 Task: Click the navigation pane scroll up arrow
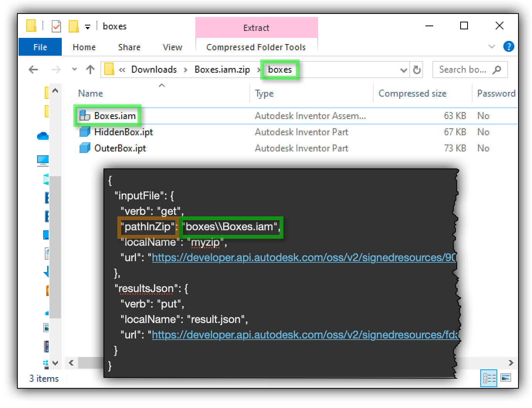pos(55,91)
